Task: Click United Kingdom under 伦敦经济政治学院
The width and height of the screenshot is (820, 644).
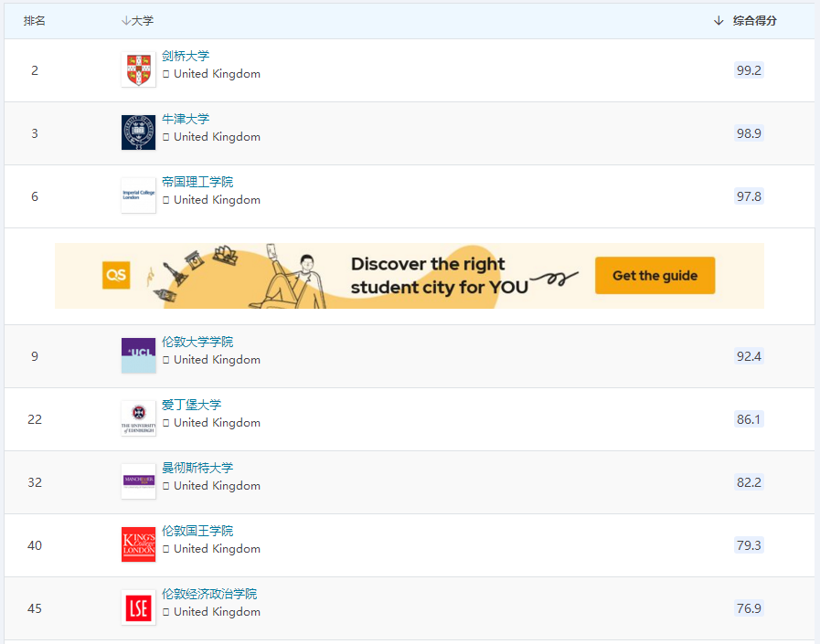Action: pos(217,612)
